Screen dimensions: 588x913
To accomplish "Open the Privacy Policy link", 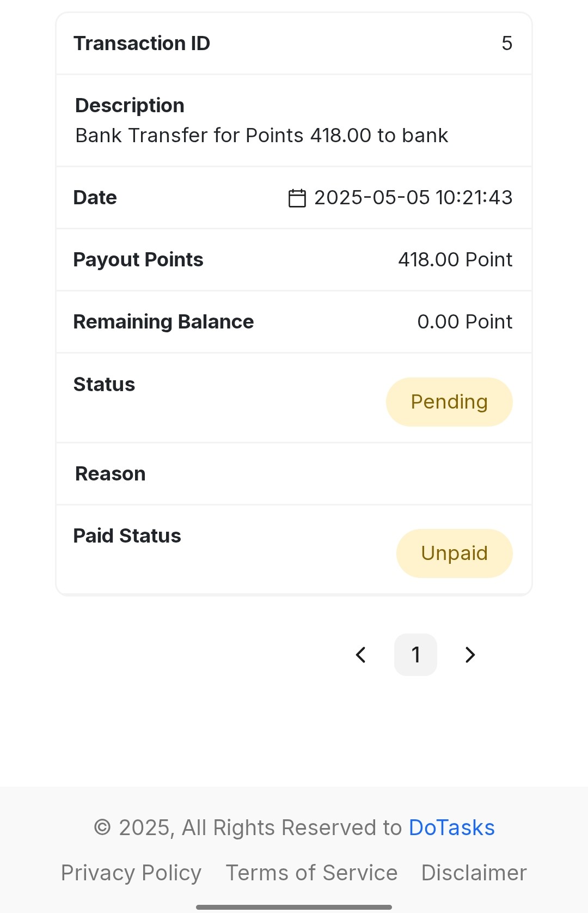I will (x=131, y=873).
